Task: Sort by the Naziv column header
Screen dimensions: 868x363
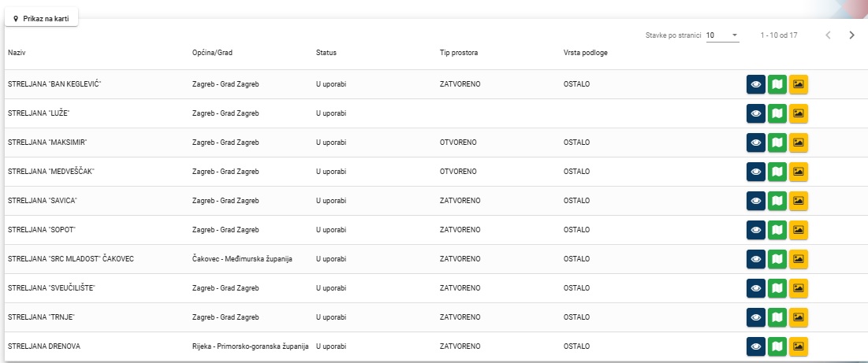Action: coord(17,53)
